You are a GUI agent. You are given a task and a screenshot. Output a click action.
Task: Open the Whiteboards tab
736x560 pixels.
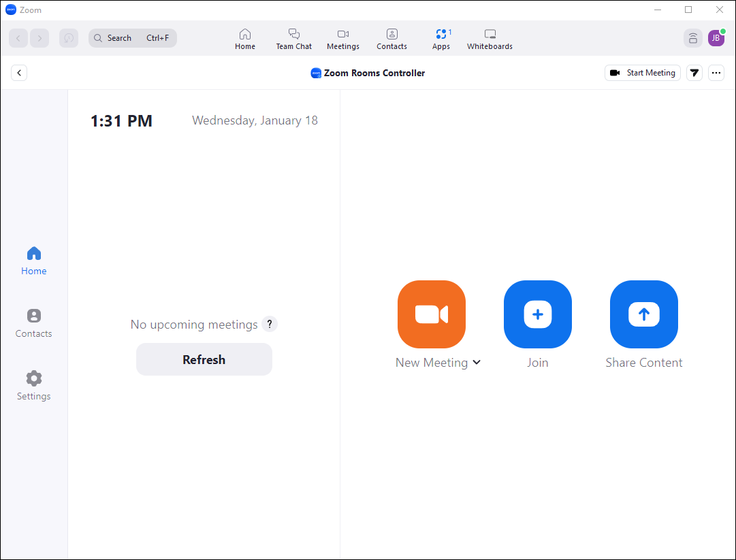pos(490,39)
